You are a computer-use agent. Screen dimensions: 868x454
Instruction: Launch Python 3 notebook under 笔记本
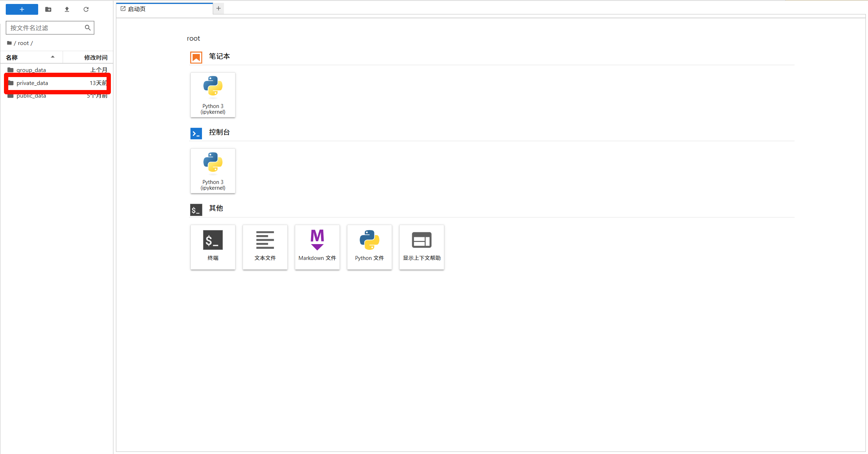[213, 95]
